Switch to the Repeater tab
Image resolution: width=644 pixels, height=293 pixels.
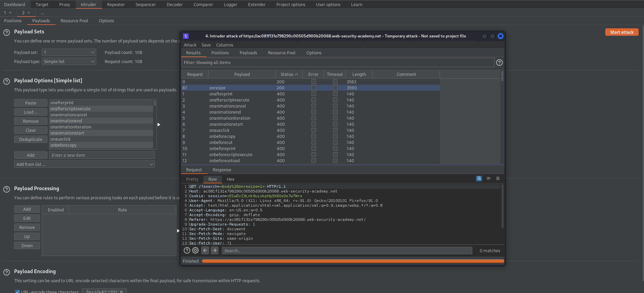click(x=116, y=5)
